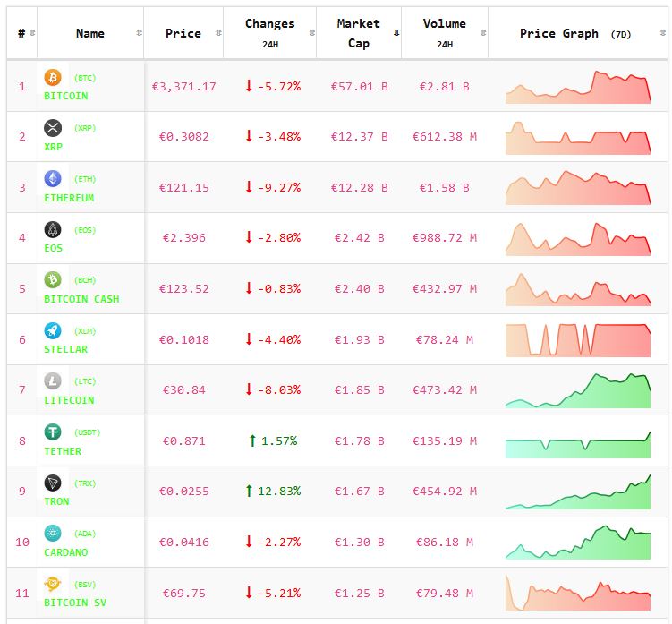
Task: Click the XRP coin logo icon
Action: pos(53,128)
